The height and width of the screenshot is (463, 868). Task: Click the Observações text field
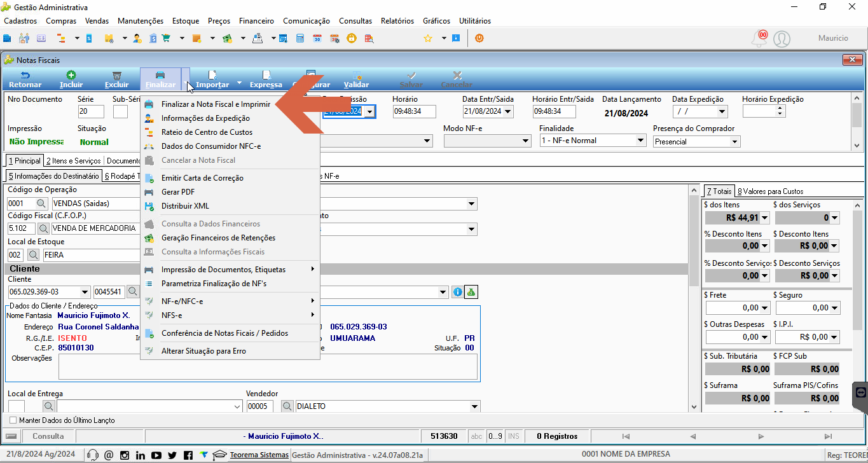268,367
